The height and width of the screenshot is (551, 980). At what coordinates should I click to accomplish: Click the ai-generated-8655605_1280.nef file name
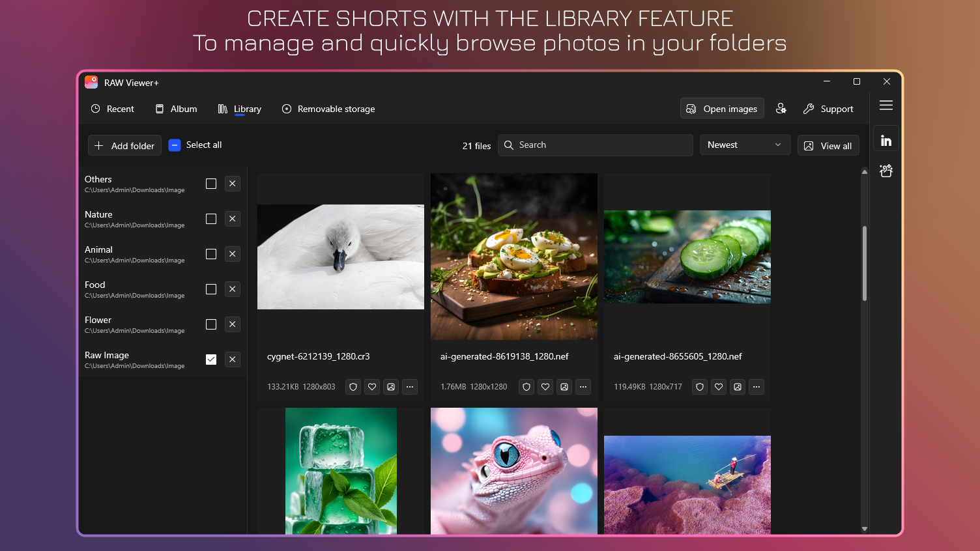678,356
